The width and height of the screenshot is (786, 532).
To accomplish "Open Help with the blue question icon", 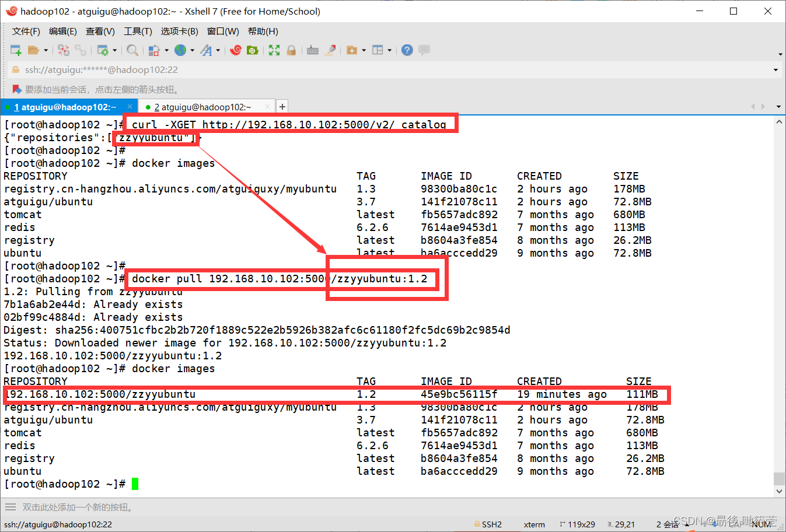I will point(407,50).
